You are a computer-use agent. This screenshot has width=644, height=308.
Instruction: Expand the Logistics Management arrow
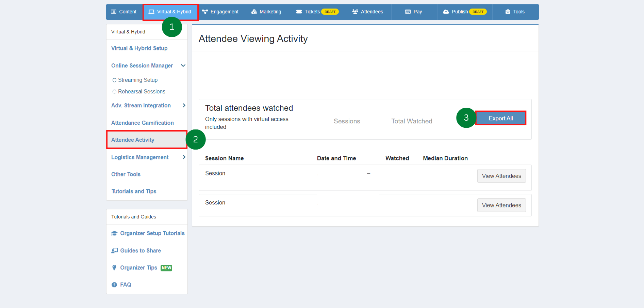(x=184, y=157)
